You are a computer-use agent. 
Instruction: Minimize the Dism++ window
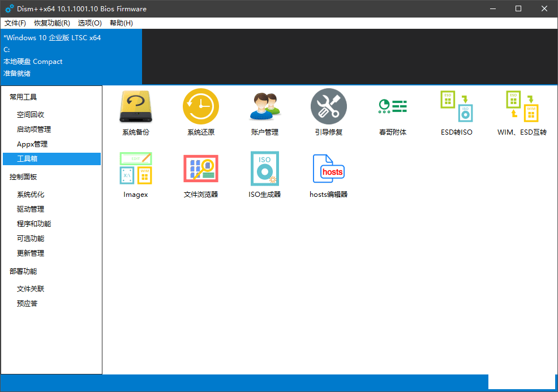pyautogui.click(x=493, y=8)
